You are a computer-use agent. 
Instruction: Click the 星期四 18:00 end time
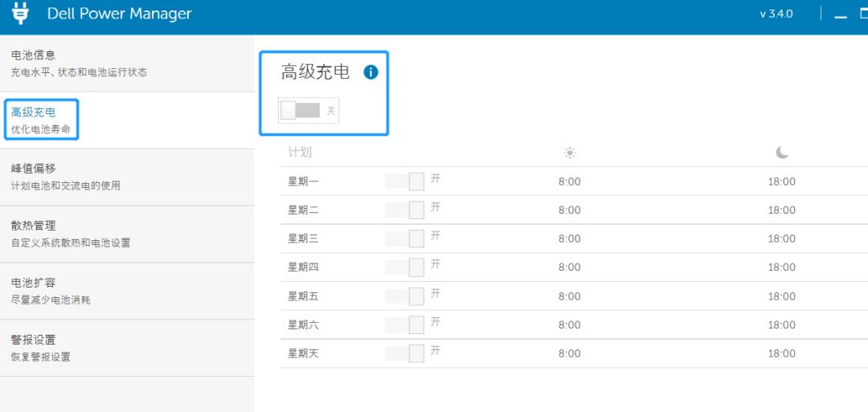(782, 267)
